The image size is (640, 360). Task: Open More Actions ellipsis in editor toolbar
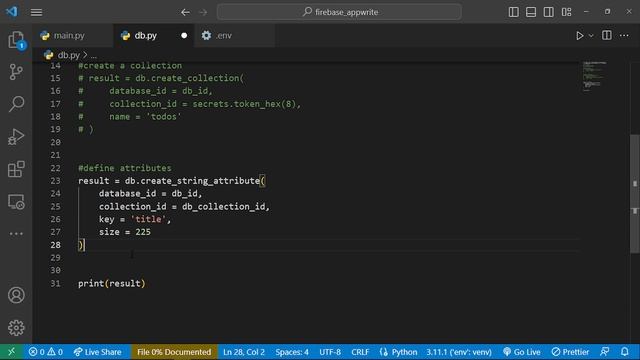tap(624, 36)
